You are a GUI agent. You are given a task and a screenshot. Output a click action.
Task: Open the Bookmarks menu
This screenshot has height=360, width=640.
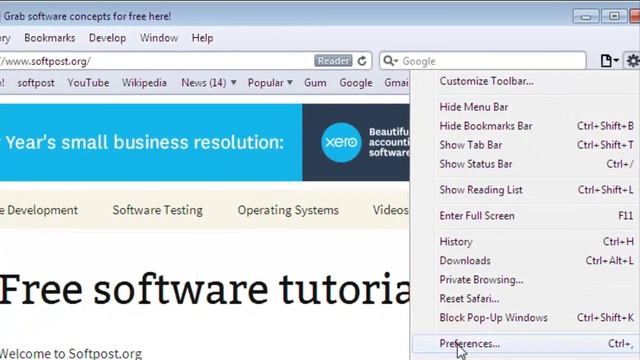coord(49,38)
